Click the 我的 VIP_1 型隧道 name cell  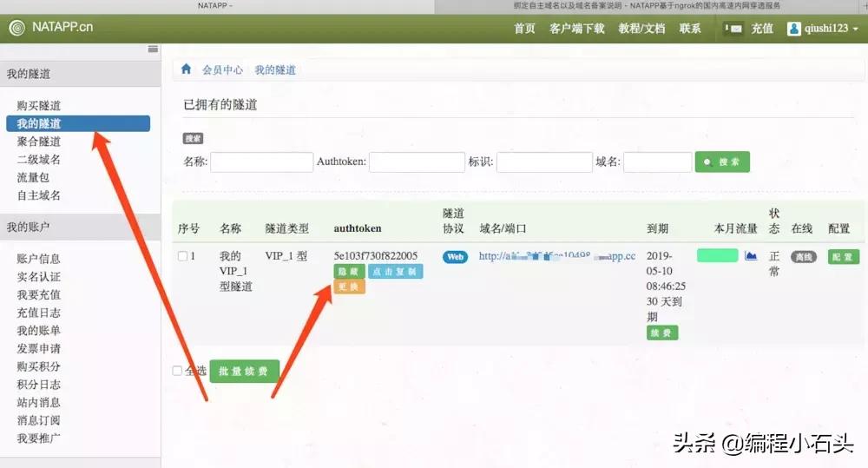236,271
